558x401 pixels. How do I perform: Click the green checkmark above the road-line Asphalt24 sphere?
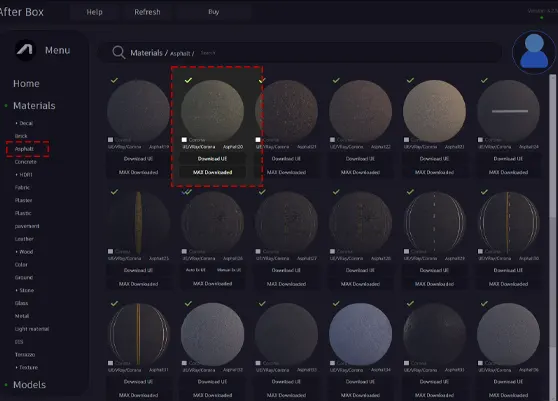(x=484, y=80)
